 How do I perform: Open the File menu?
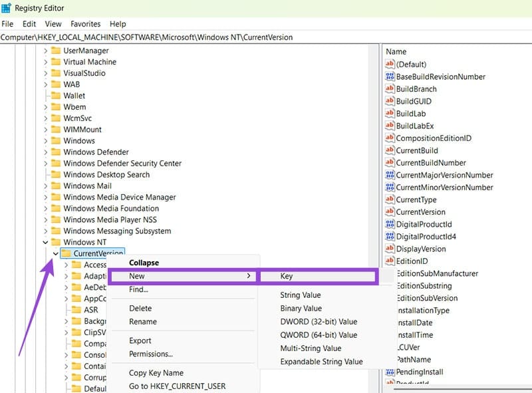7,24
